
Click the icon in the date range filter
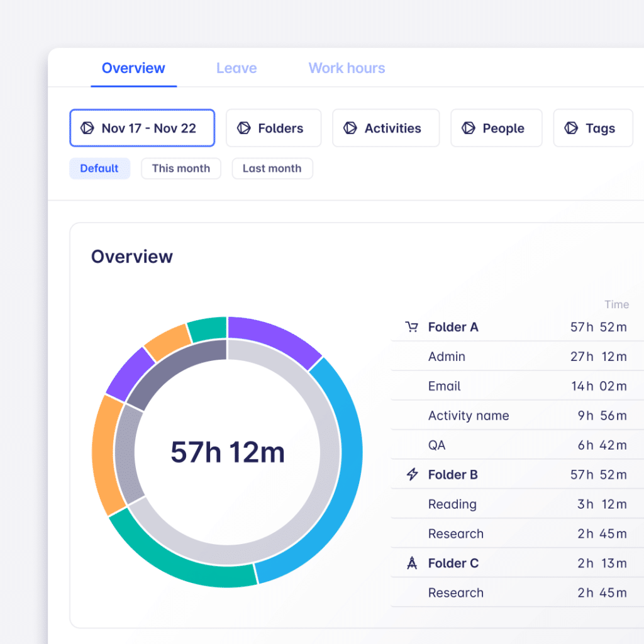pos(87,128)
